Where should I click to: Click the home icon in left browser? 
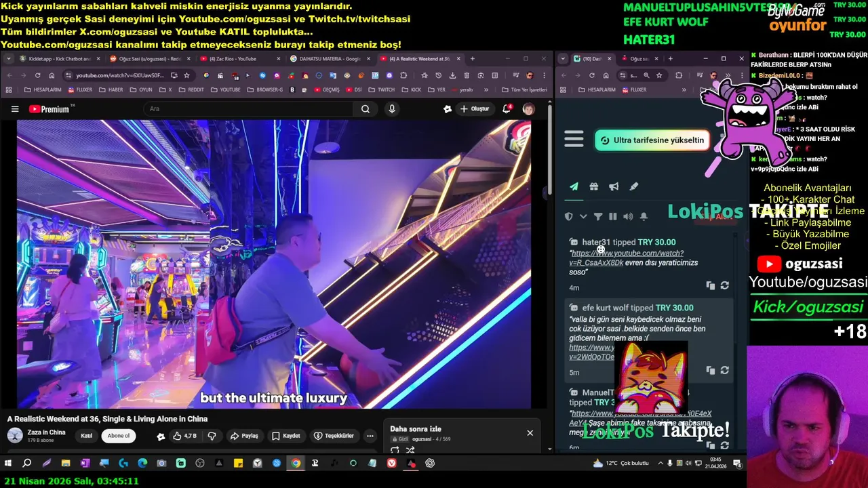(52, 75)
